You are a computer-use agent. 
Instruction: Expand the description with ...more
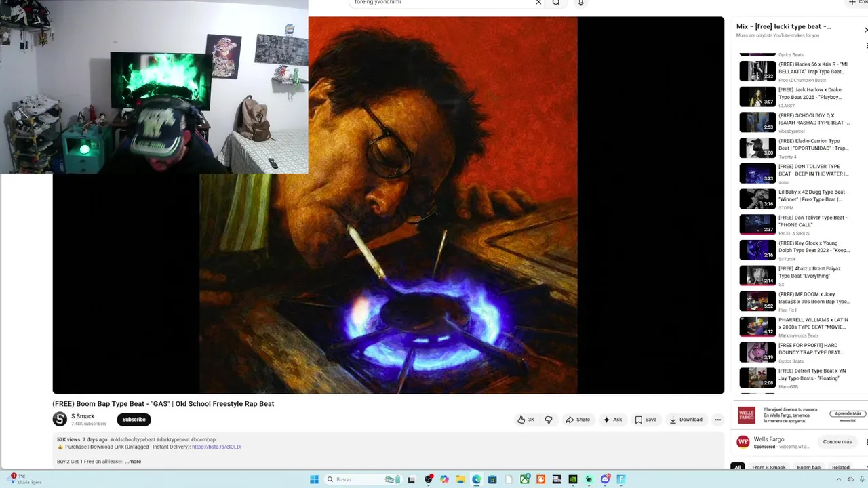134,462
